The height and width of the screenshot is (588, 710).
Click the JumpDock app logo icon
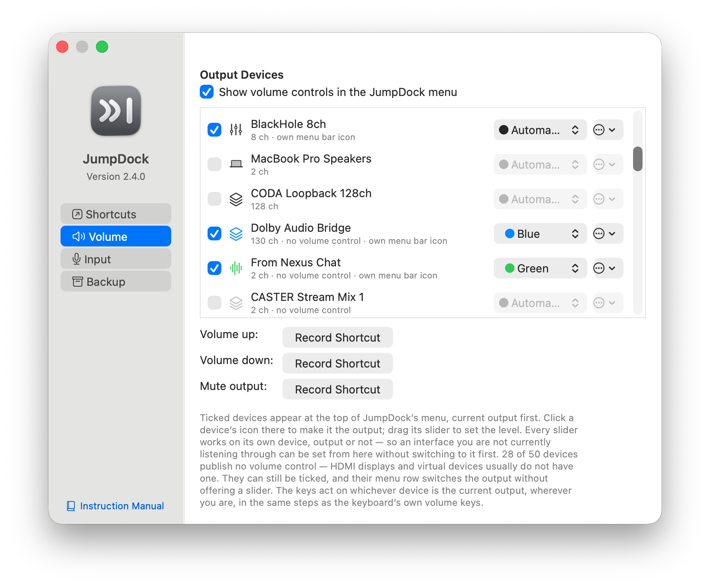point(116,111)
